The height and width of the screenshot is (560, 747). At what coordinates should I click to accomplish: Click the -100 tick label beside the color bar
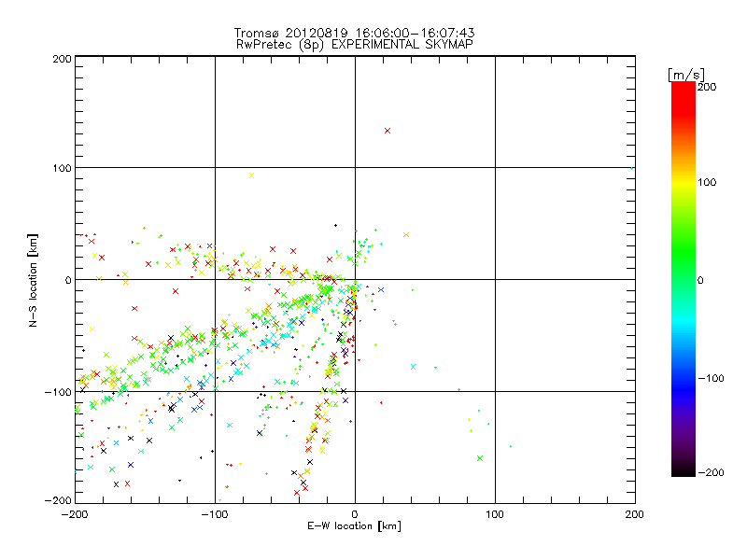point(714,378)
